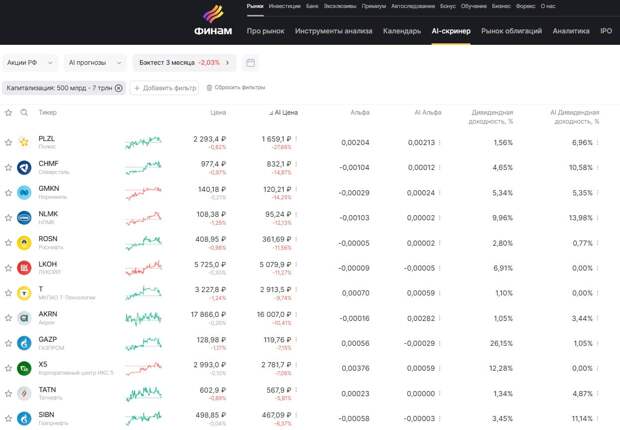Open the Акции РФ dropdown
The width and height of the screenshot is (620, 430).
pyautogui.click(x=29, y=63)
